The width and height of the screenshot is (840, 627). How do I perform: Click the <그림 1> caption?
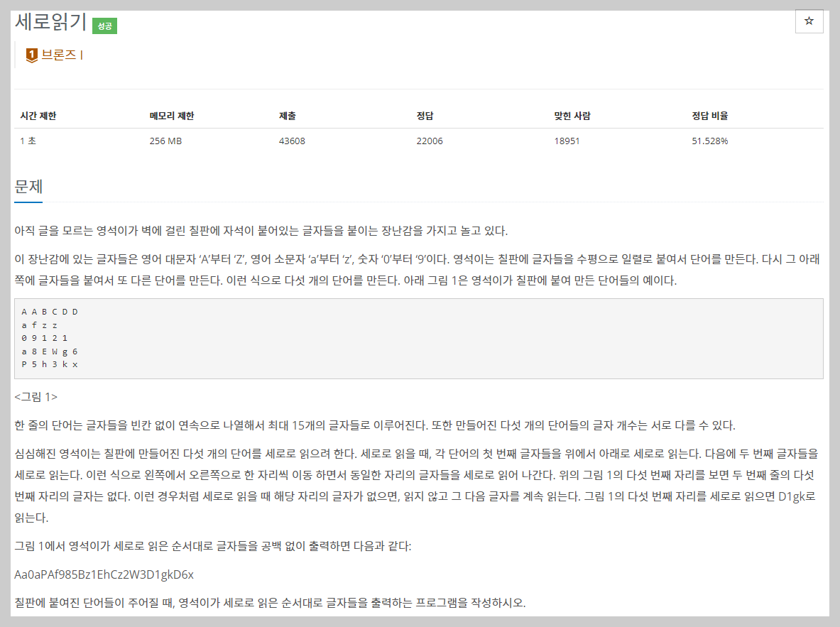(x=36, y=397)
